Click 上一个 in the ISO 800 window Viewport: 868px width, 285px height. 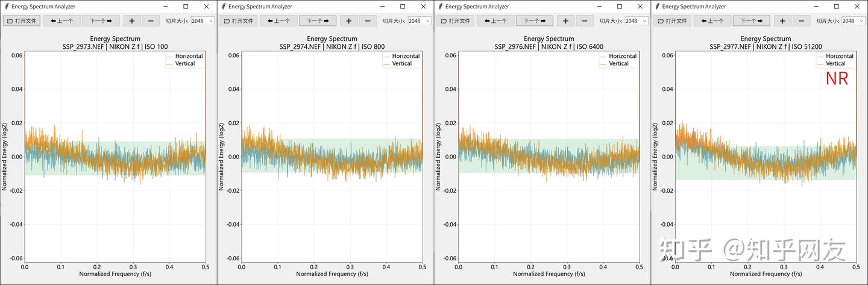coord(278,20)
